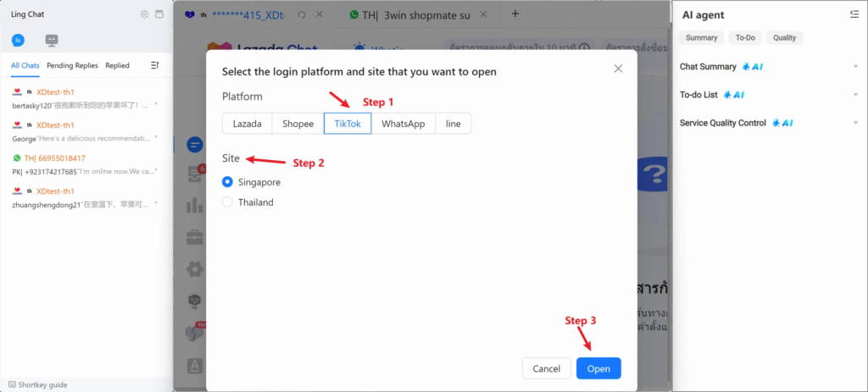Click the letter A translate icon in sidebar
Viewport: 868px width, 392px height.
pos(195,365)
